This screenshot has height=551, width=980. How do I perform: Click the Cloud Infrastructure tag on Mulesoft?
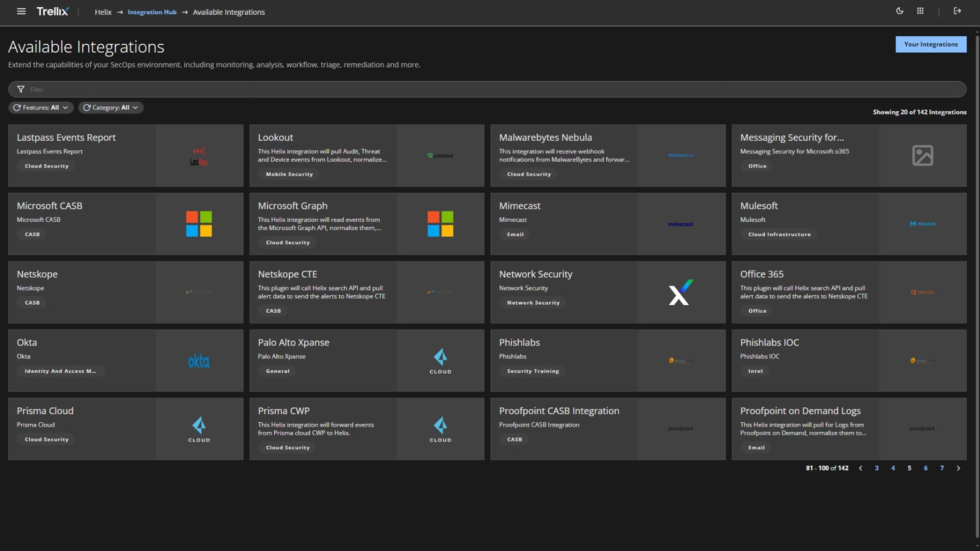click(779, 234)
